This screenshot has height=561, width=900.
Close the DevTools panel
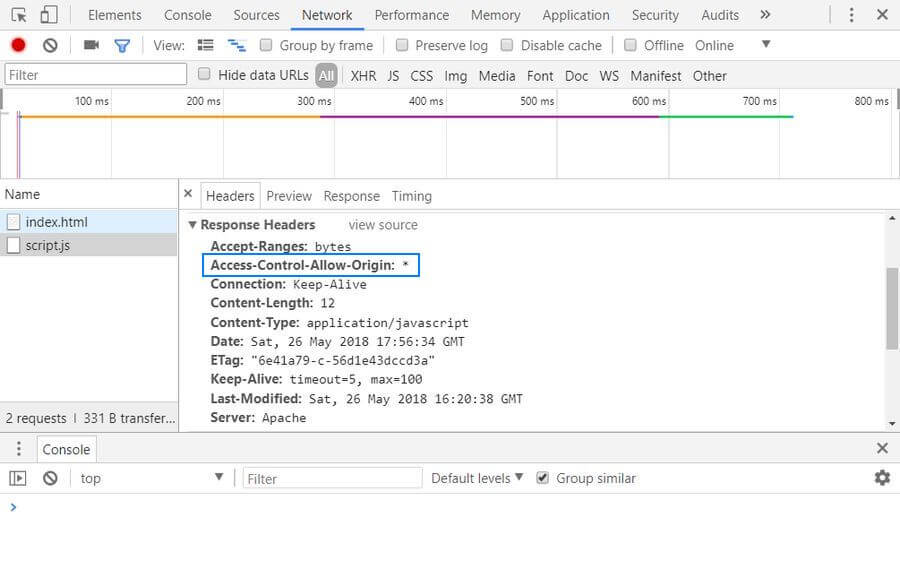tap(882, 15)
